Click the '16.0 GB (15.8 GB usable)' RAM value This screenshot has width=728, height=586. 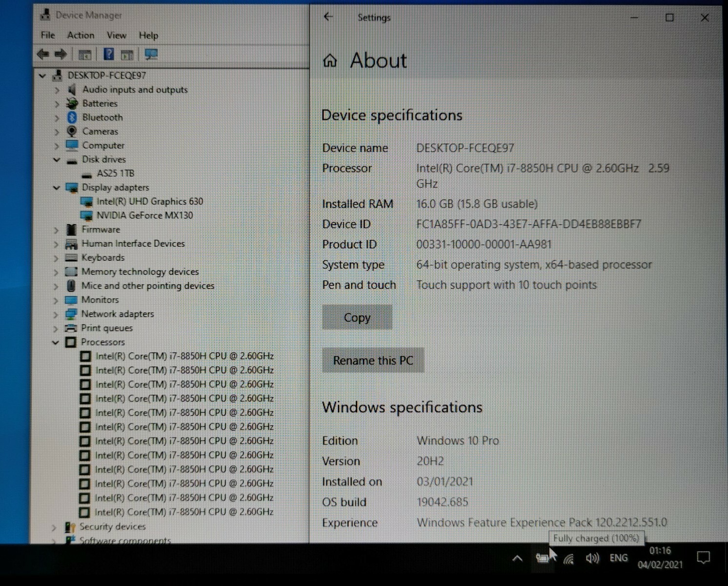(x=477, y=204)
